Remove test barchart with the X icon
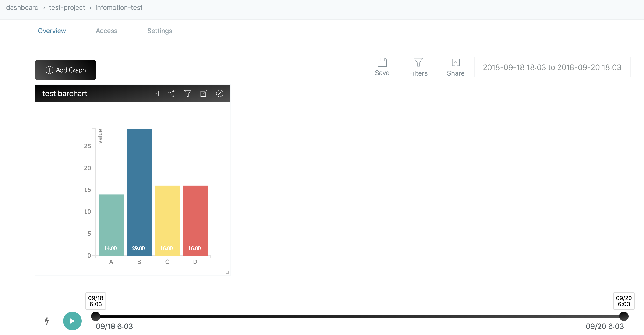Screen dimensions: 644x335 219,93
